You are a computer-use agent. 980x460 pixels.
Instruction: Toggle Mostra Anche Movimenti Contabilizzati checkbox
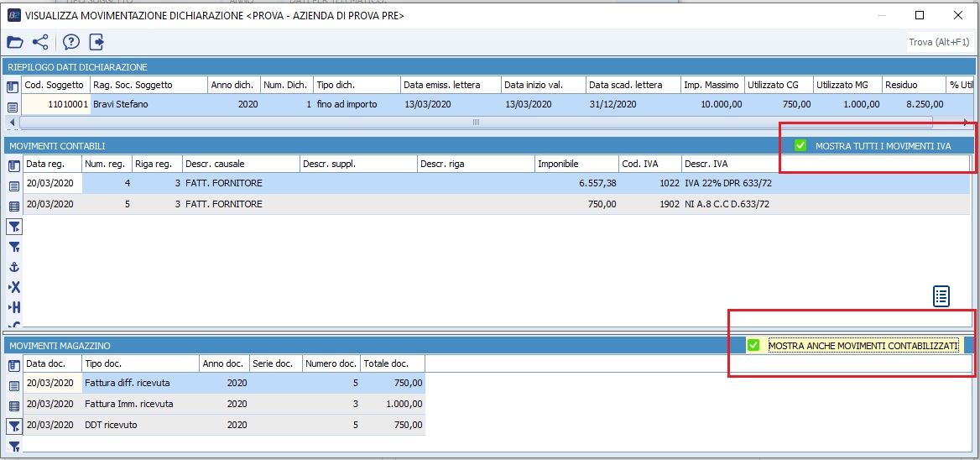753,345
